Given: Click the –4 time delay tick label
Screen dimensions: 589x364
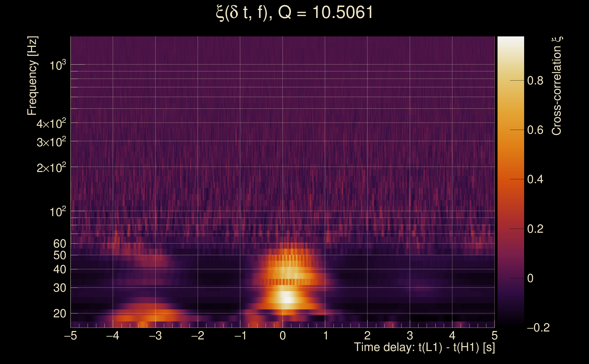Looking at the screenshot, I should click(x=113, y=336).
